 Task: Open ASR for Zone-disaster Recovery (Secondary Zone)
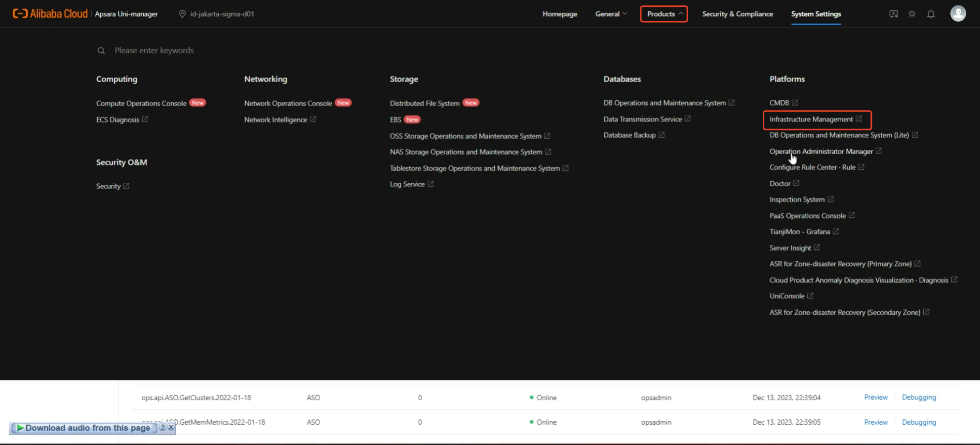point(845,312)
